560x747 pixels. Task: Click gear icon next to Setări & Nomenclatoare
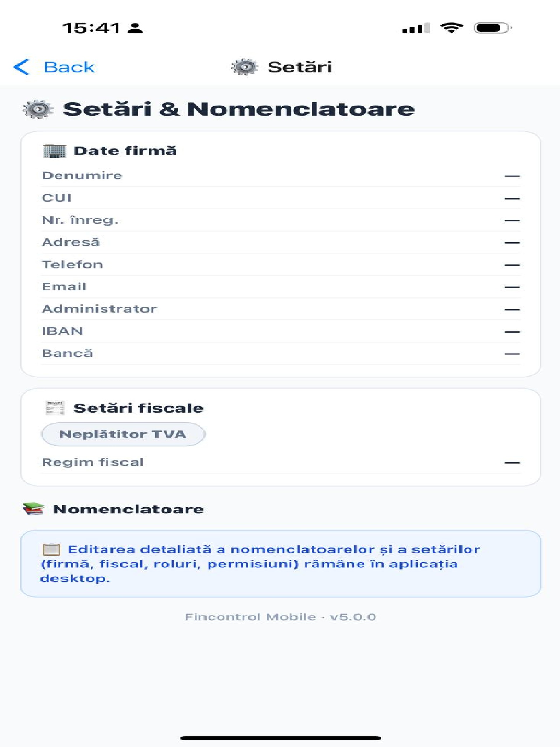(38, 109)
